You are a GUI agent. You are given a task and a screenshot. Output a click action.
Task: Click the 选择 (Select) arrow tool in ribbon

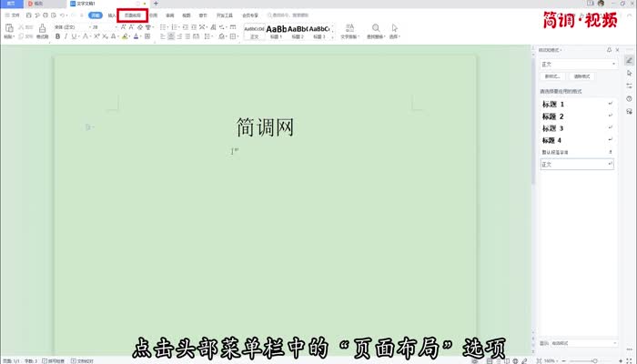click(394, 32)
